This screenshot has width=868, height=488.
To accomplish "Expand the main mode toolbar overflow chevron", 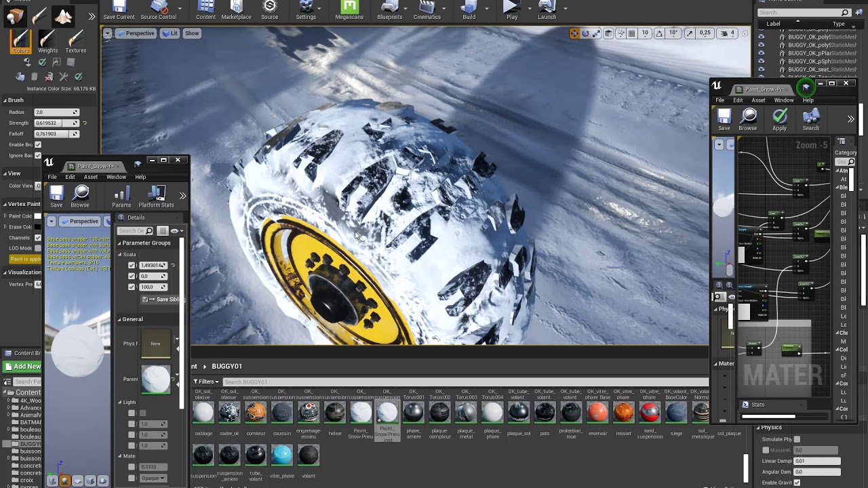I will point(92,16).
